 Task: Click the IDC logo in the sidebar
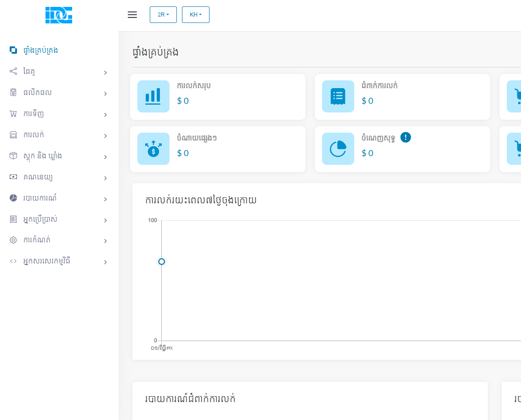point(59,15)
